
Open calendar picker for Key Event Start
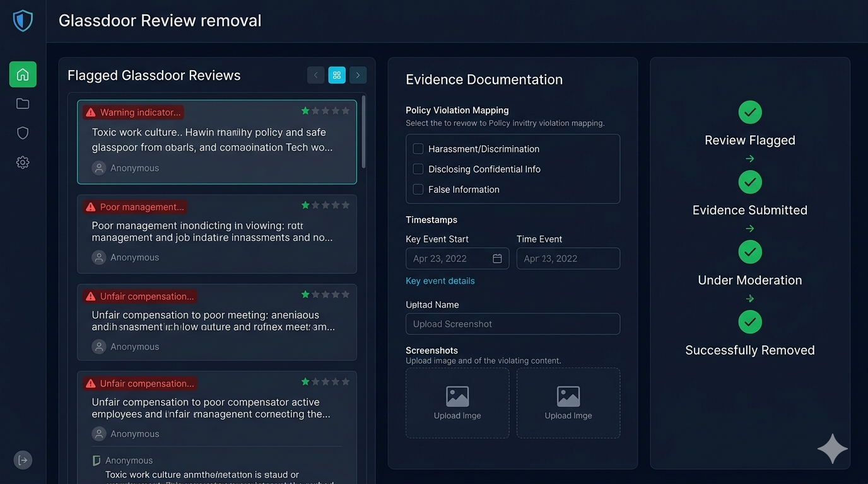point(497,258)
